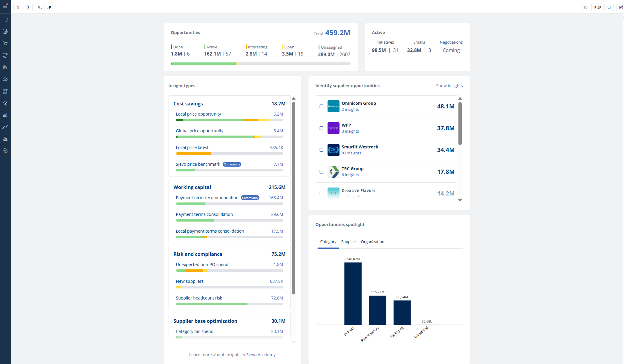Image resolution: width=624 pixels, height=364 pixels.
Task: Click the eraser clear-selections icon
Action: point(49,7)
